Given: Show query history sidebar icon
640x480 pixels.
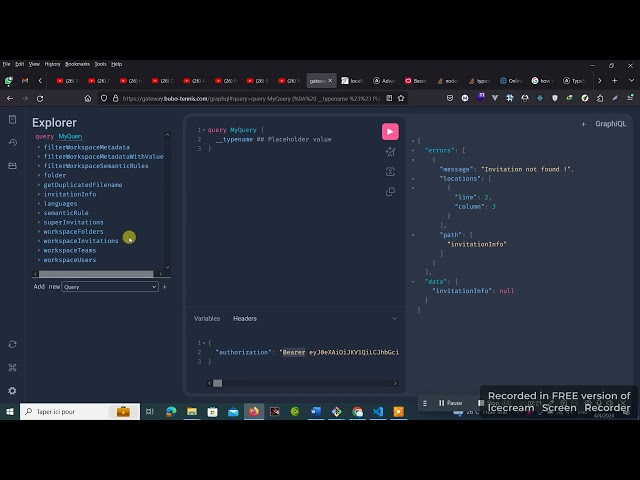Looking at the screenshot, I should [12, 142].
